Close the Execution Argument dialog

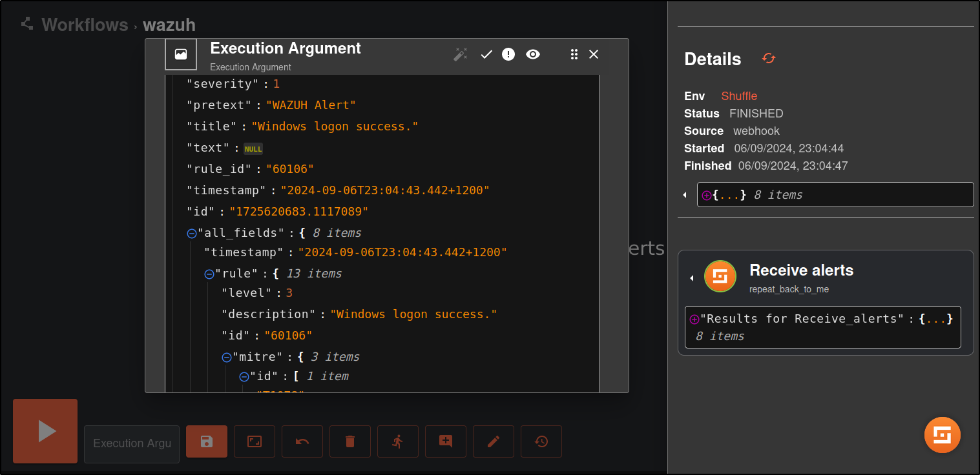tap(594, 54)
